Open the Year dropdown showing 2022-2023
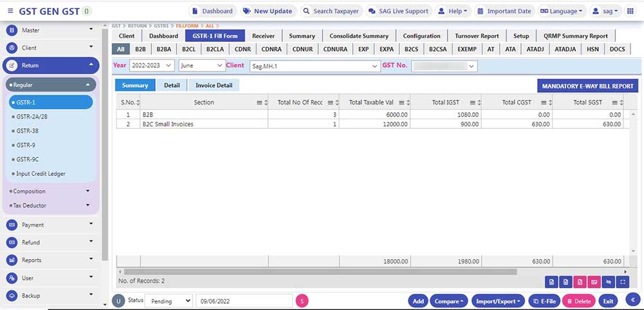This screenshot has width=644, height=310. pos(151,66)
